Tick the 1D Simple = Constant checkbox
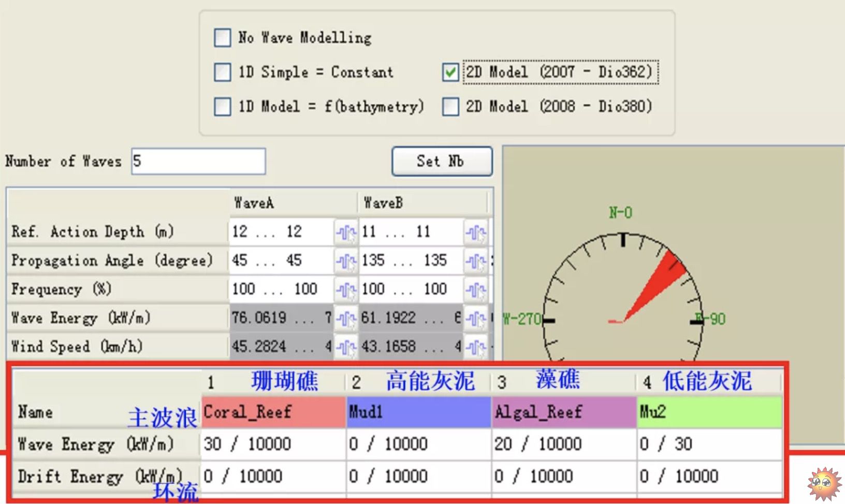The height and width of the screenshot is (504, 845). point(223,72)
